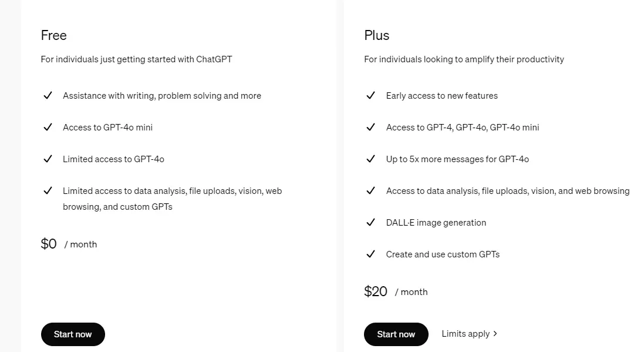Click 'Start now' under the Plus plan
This screenshot has height=352, width=644.
coord(396,334)
